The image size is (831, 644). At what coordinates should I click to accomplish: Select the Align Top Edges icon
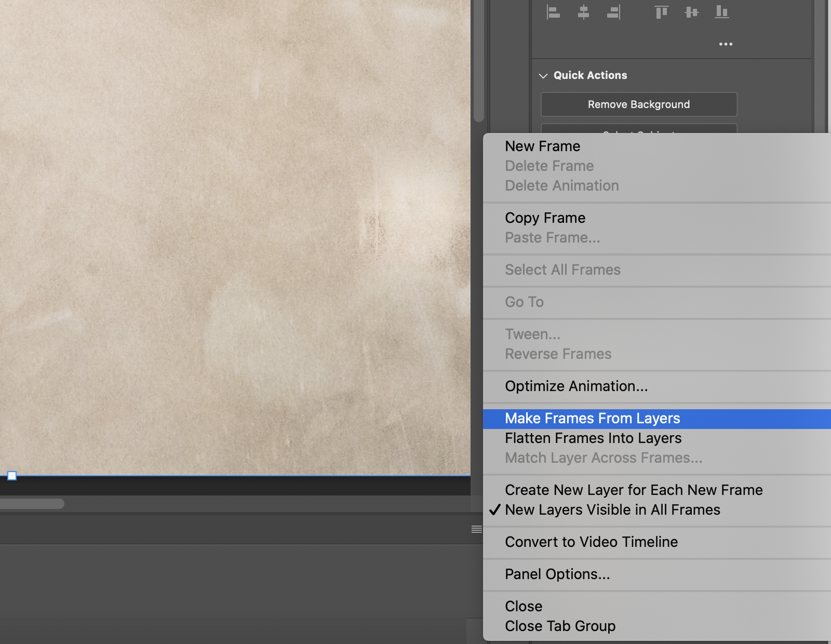(661, 12)
